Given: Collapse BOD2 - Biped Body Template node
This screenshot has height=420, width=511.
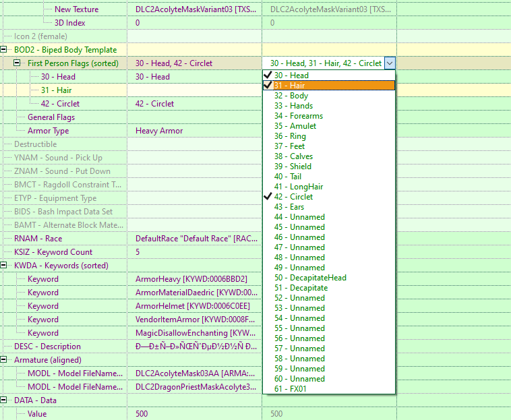Looking at the screenshot, I should tap(3, 49).
